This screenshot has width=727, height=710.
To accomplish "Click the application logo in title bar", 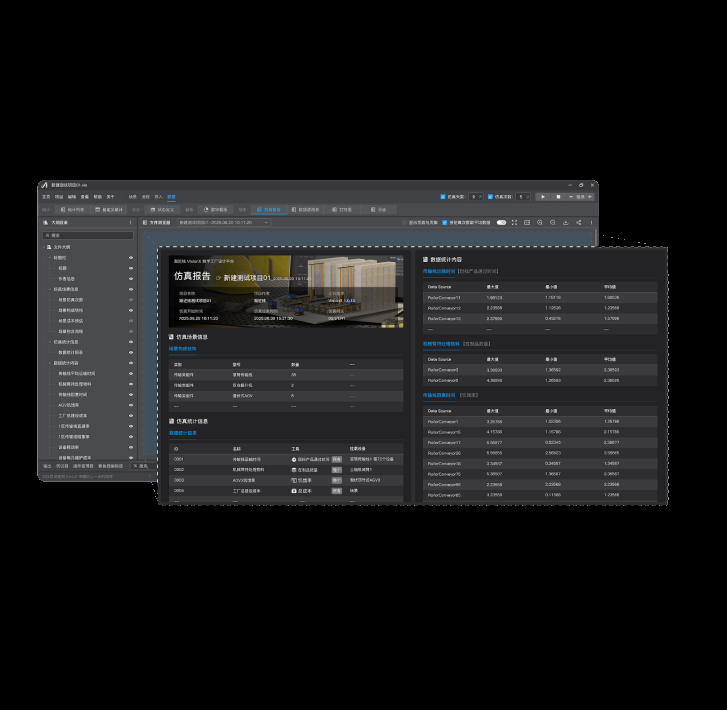I will click(x=45, y=185).
